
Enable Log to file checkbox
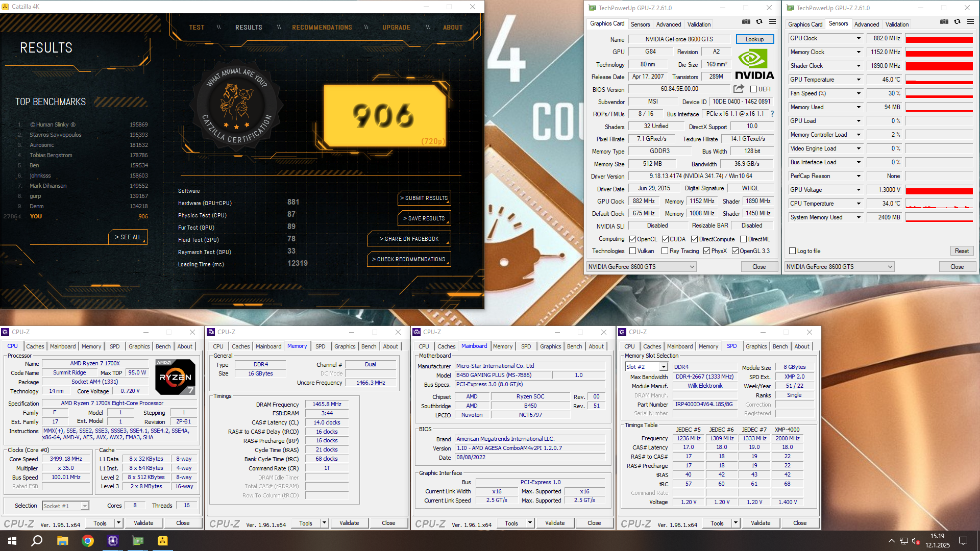pos(792,251)
